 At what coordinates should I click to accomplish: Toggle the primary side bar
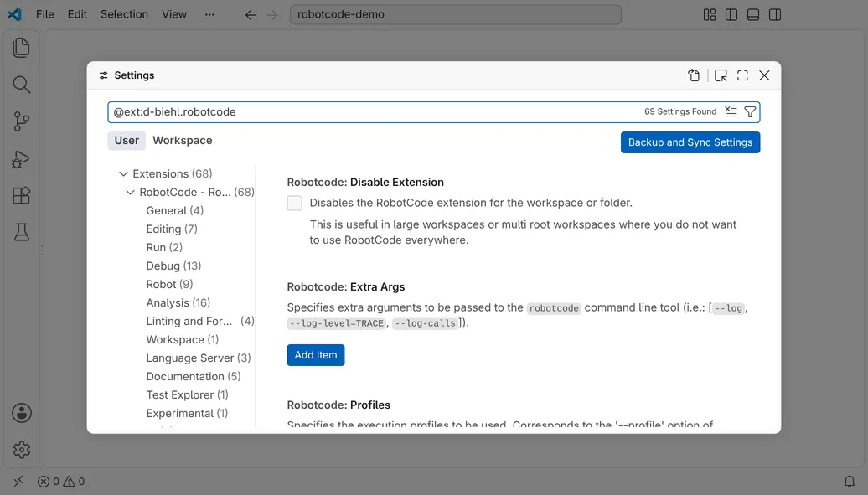click(731, 15)
